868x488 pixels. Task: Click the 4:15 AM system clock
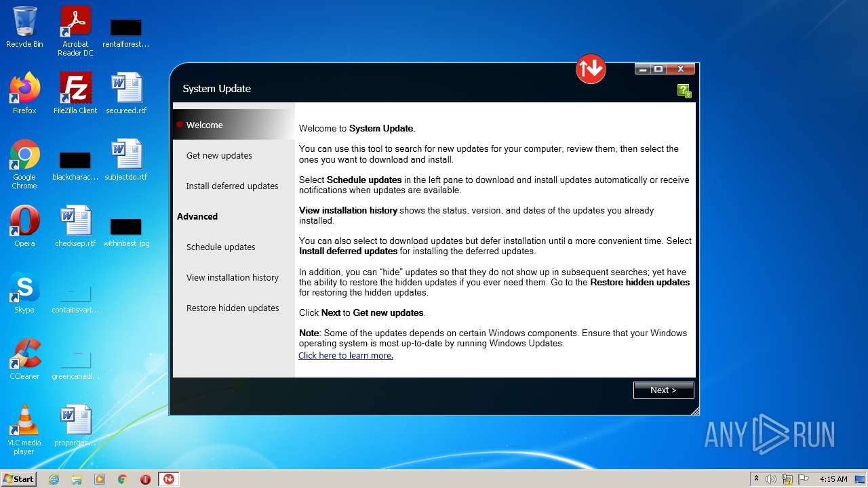coord(833,479)
